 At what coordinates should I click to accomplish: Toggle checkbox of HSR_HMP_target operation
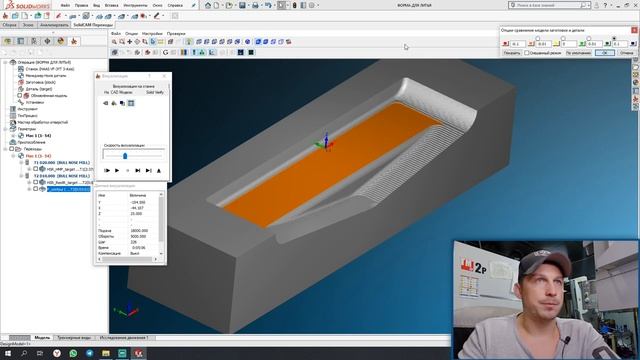tap(36, 169)
